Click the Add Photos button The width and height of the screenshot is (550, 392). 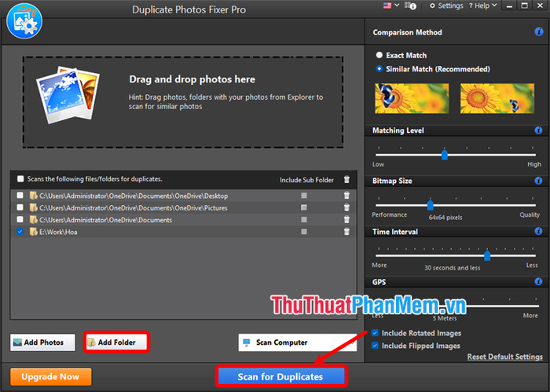pos(42,343)
